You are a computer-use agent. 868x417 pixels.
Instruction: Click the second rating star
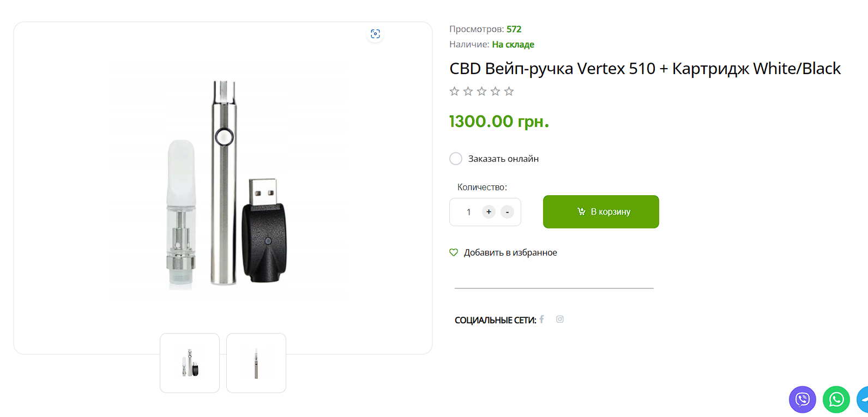click(x=468, y=91)
